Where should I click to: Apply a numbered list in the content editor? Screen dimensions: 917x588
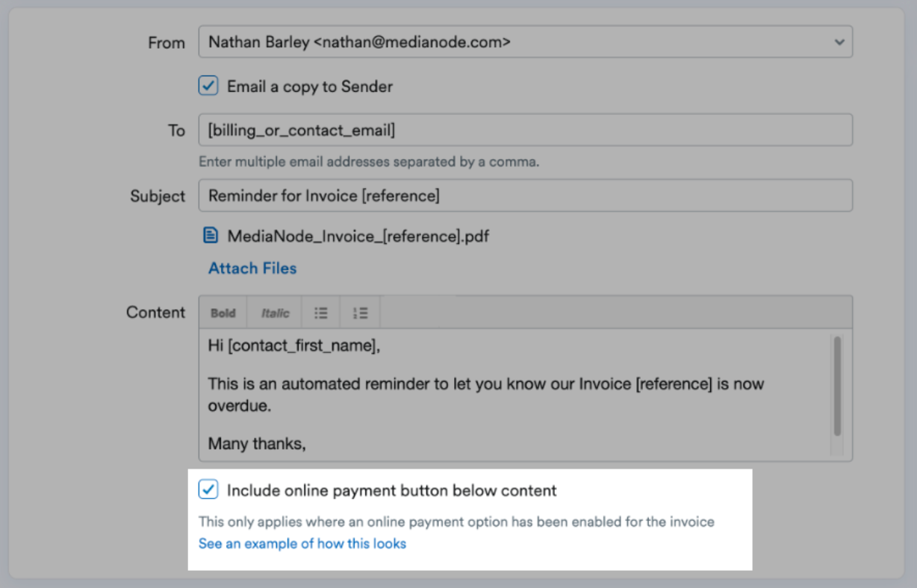[359, 312]
